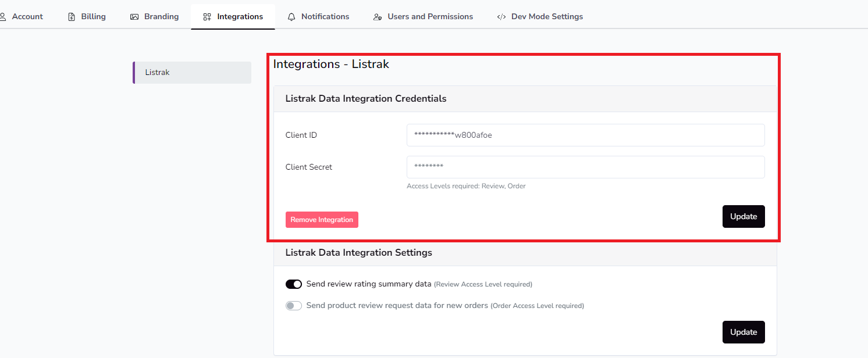Click Update under Integration Credentials

(x=744, y=216)
